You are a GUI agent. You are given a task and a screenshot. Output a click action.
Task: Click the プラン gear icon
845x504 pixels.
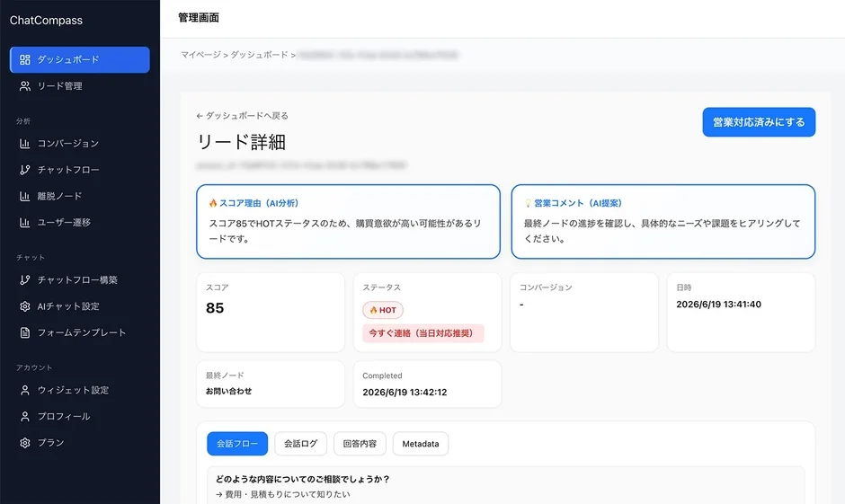25,443
